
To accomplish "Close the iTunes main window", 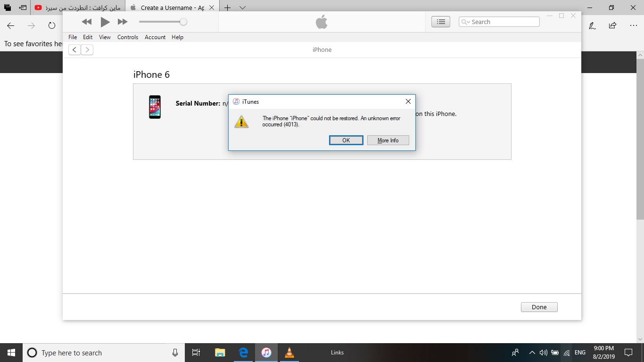I will pos(573,16).
